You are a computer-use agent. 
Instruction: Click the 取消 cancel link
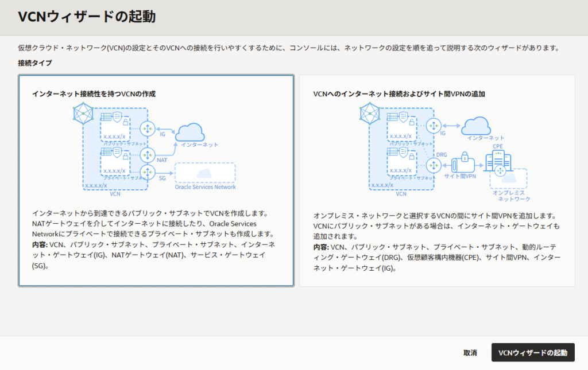(x=470, y=353)
